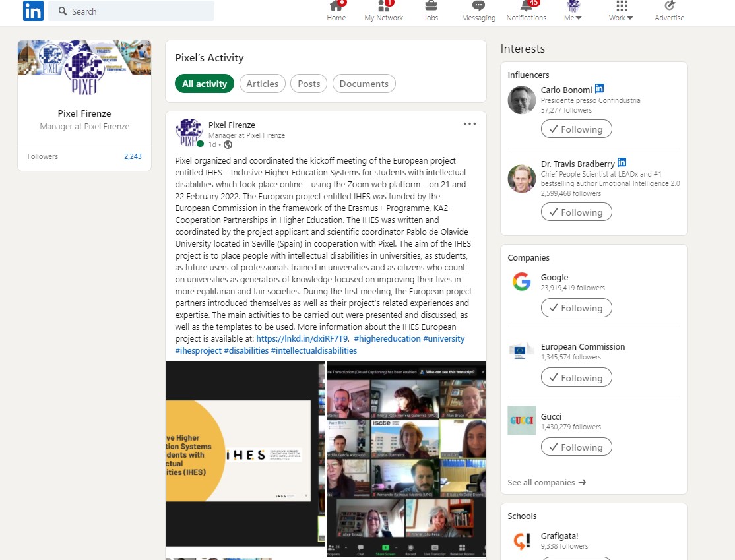Click the European Commission logo
The image size is (735, 560).
[522, 351]
